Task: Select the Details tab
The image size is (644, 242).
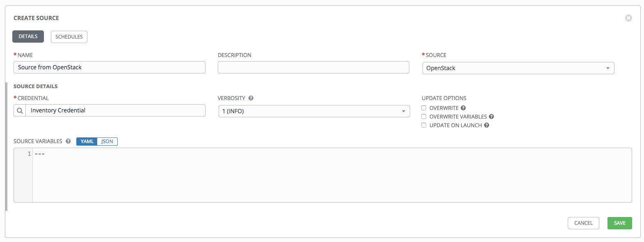Action: 28,37
